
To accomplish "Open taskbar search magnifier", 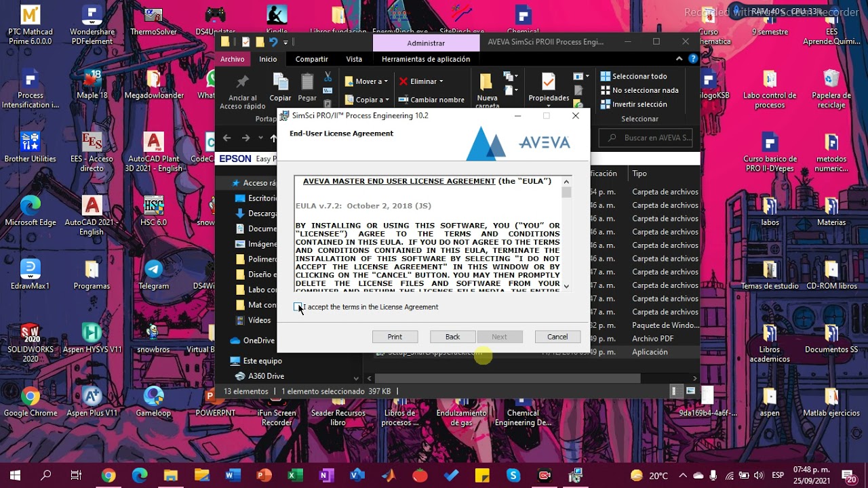I will (45, 475).
